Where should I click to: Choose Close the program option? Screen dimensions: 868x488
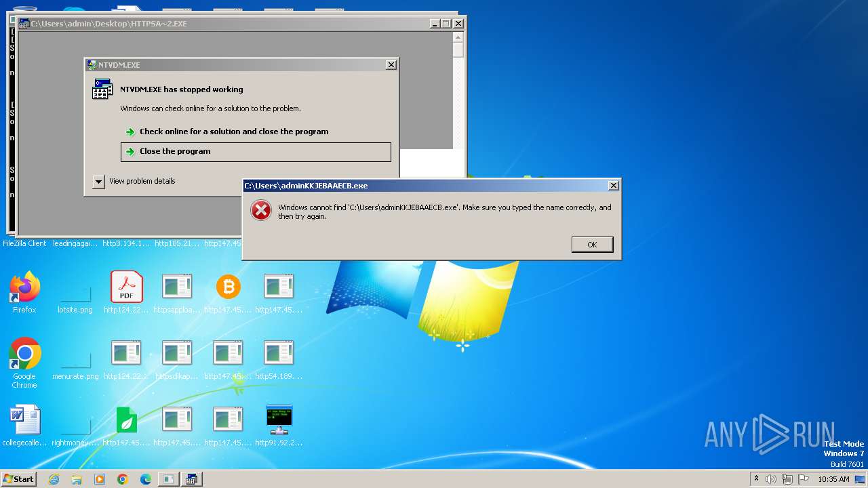(256, 152)
